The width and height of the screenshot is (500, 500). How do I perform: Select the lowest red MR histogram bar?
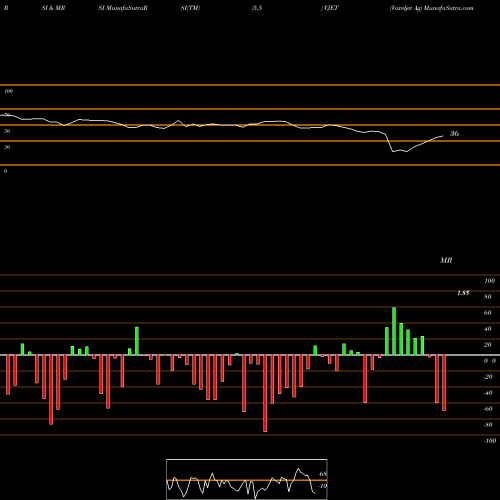pos(265,393)
